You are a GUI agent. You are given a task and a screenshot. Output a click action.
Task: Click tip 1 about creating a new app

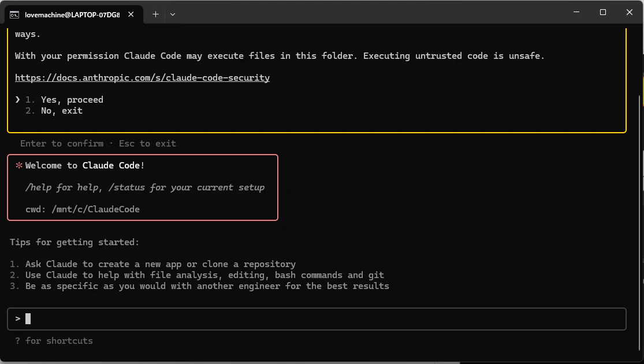(153, 264)
